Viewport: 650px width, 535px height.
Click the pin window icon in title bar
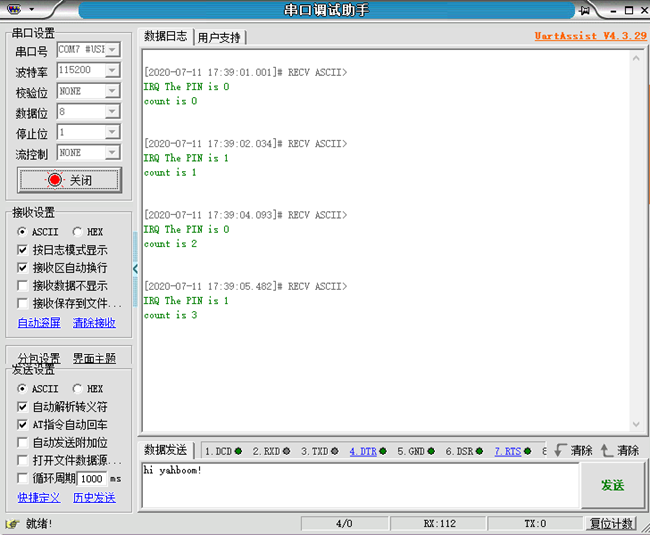tap(585, 10)
